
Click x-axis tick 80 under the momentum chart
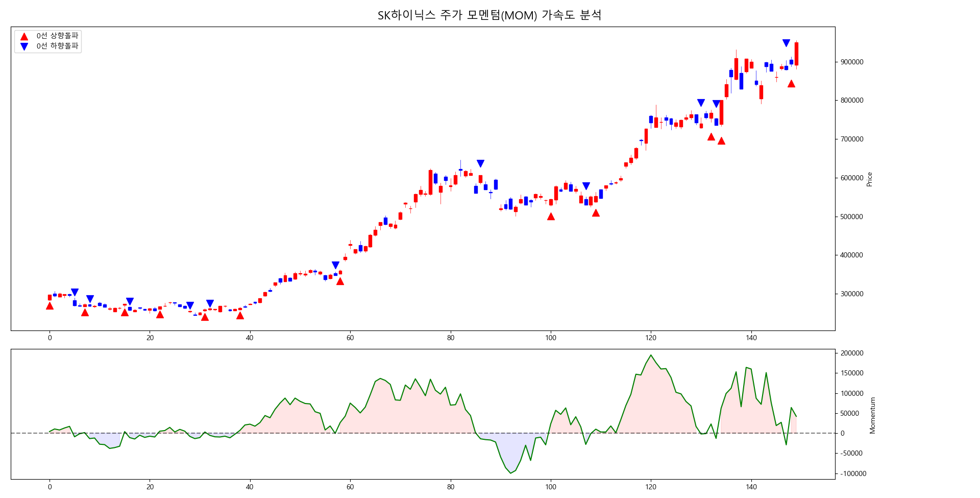click(x=451, y=487)
